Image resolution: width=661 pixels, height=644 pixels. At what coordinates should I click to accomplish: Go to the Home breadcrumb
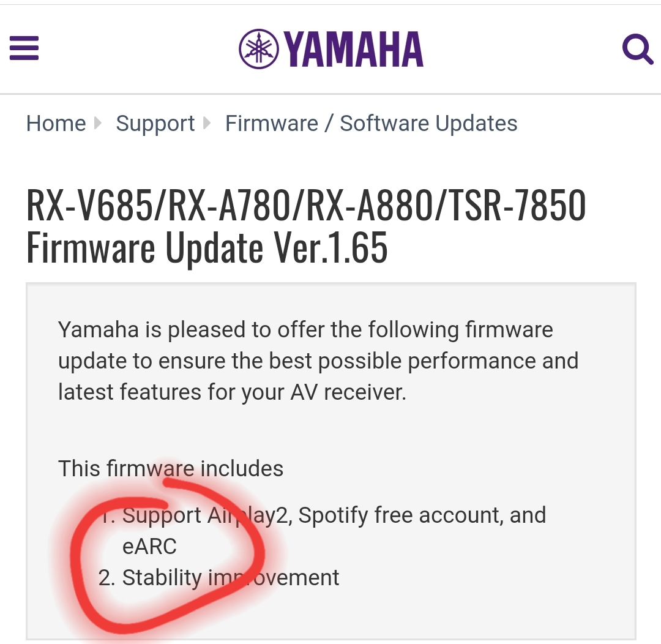click(x=56, y=124)
